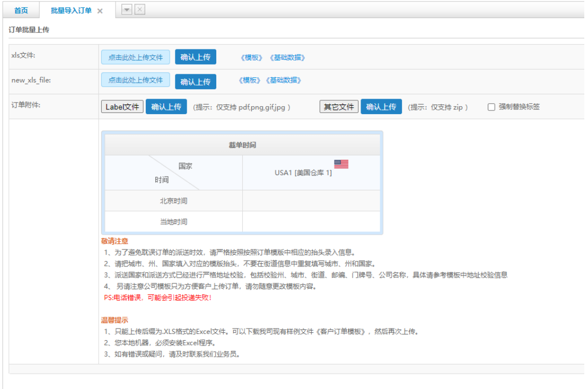Click the close-all-tabs X icon
588x389 pixels.
[139, 10]
